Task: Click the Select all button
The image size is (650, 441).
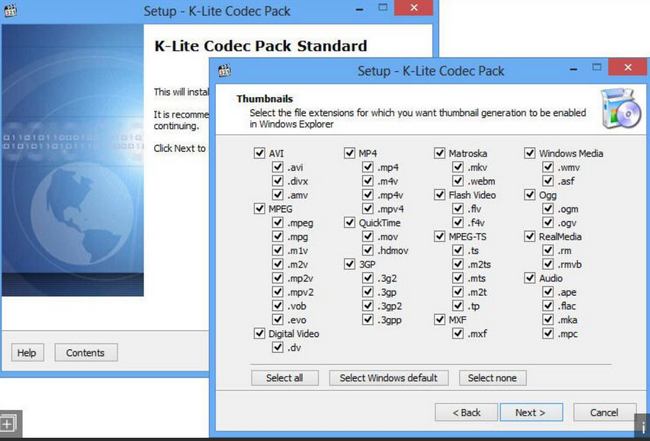Action: 285,378
